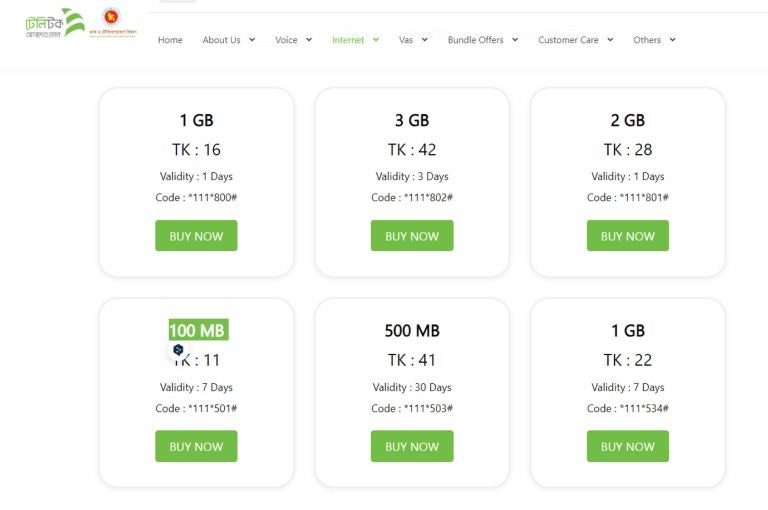The width and height of the screenshot is (768, 510).
Task: Click the 500 MB heading
Action: point(412,331)
